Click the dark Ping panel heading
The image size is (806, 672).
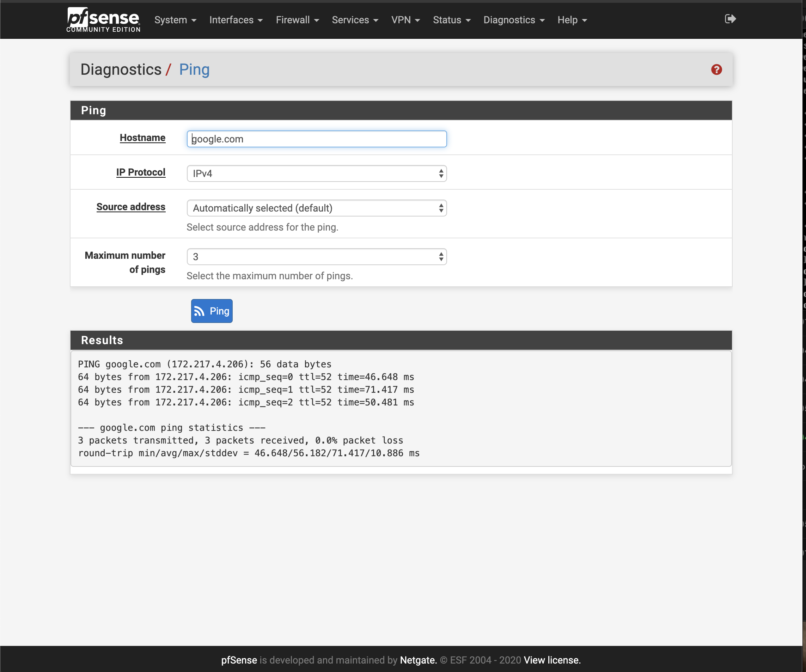pyautogui.click(x=401, y=110)
